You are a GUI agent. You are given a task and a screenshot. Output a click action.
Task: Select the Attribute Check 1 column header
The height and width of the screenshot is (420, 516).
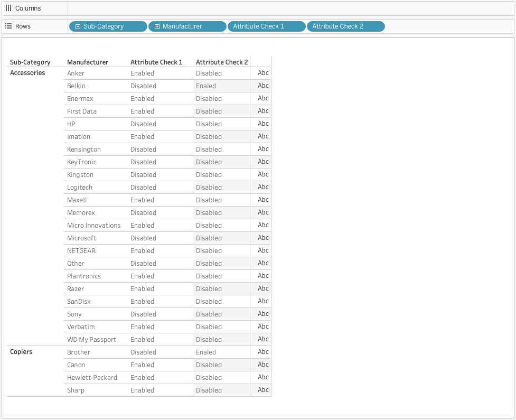pyautogui.click(x=156, y=62)
